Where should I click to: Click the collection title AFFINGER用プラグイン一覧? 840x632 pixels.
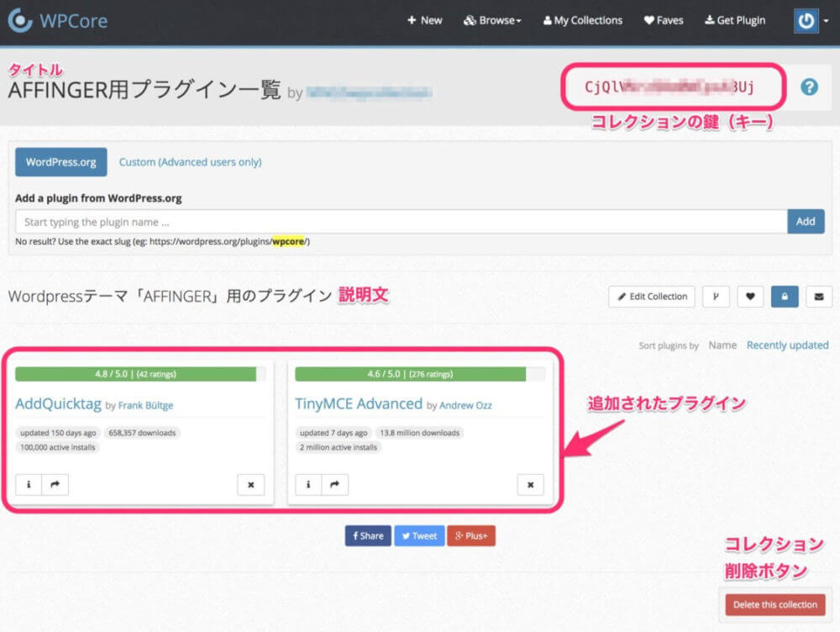pos(144,90)
